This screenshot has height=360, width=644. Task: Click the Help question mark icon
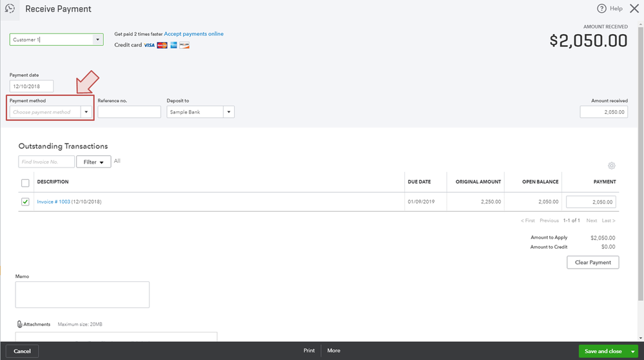601,8
